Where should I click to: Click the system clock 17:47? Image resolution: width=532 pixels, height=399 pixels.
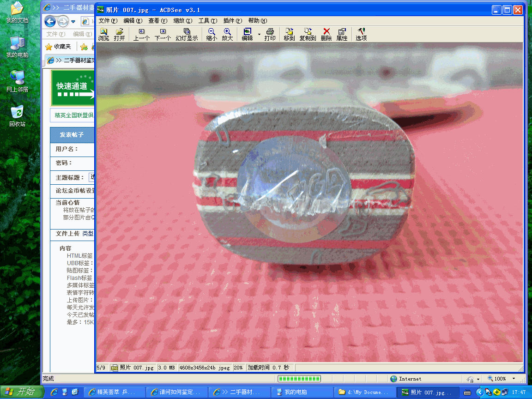click(519, 393)
